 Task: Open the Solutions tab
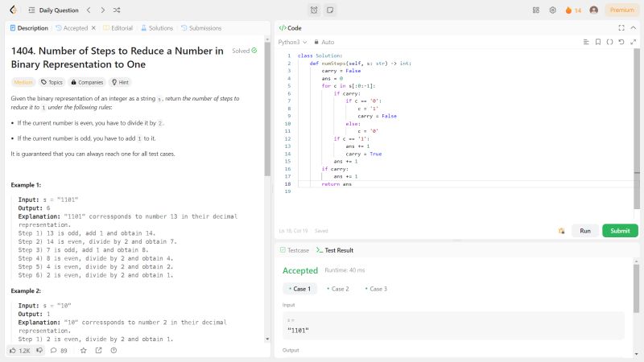[x=157, y=28]
